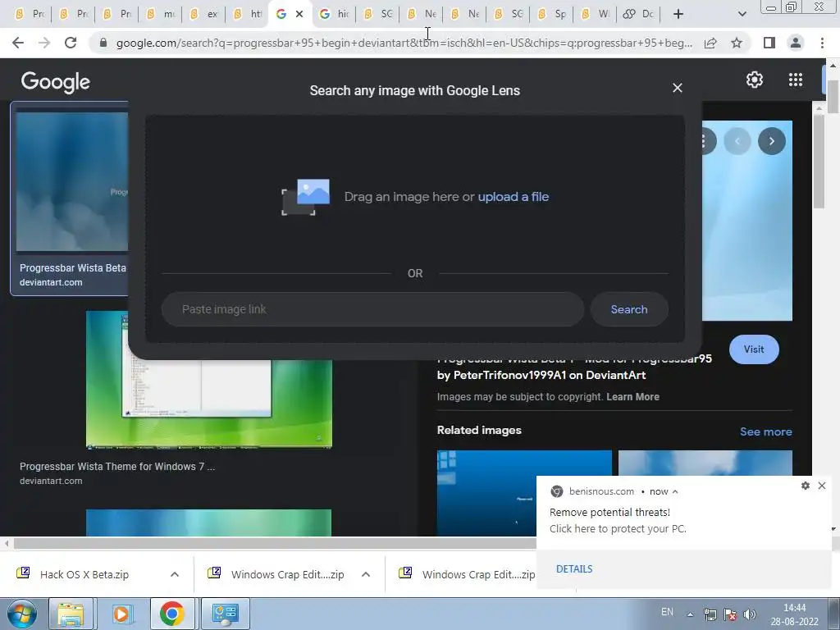The image size is (840, 630).
Task: Dismiss the benisnous.com notification
Action: click(822, 486)
